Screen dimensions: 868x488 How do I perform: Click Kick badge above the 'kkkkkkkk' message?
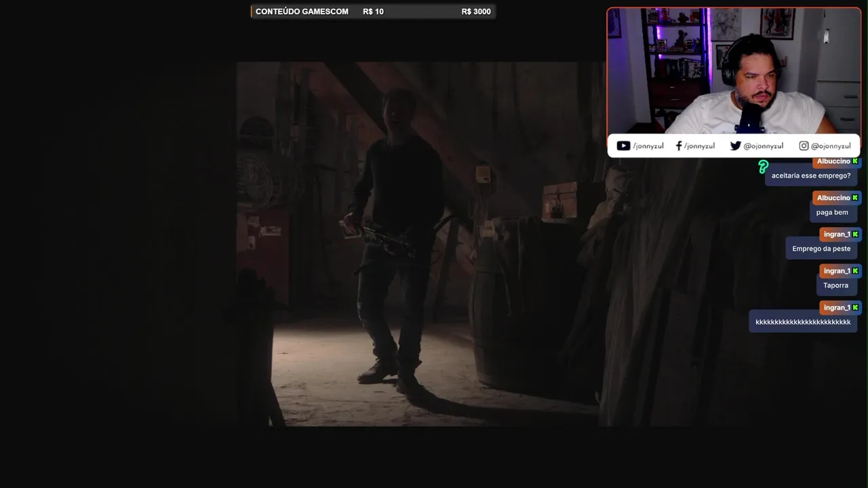(856, 308)
